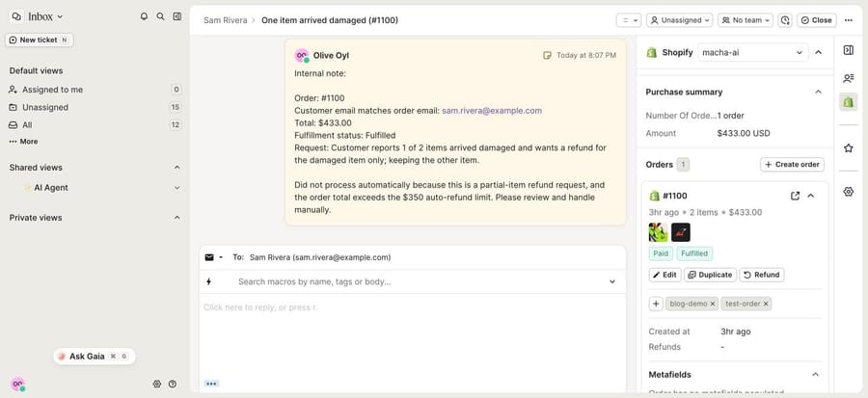Open the Unassigned view
This screenshot has width=868, height=398.
click(x=95, y=107)
